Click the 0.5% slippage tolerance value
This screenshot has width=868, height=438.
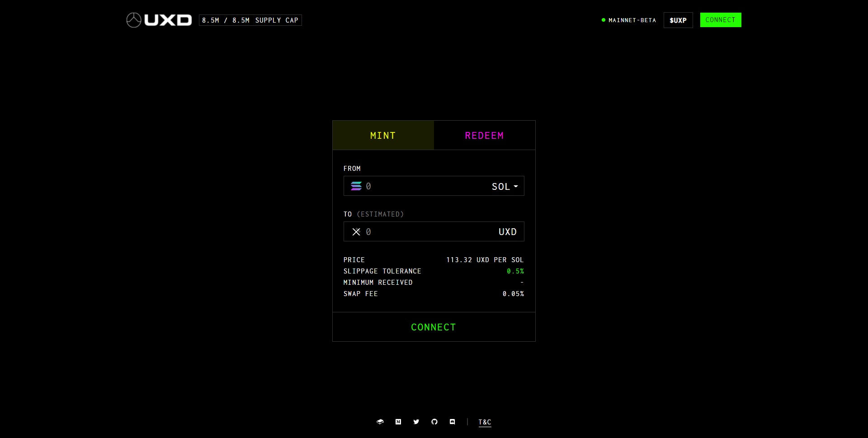(515, 271)
